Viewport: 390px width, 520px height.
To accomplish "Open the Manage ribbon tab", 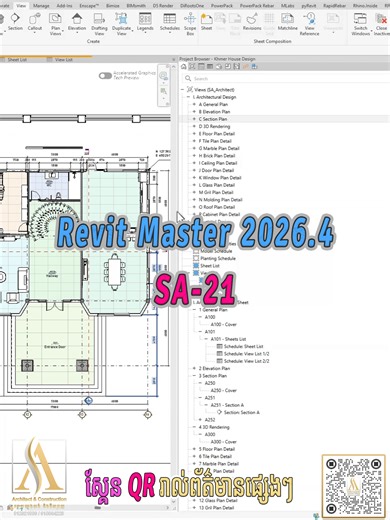I will coord(41,6).
